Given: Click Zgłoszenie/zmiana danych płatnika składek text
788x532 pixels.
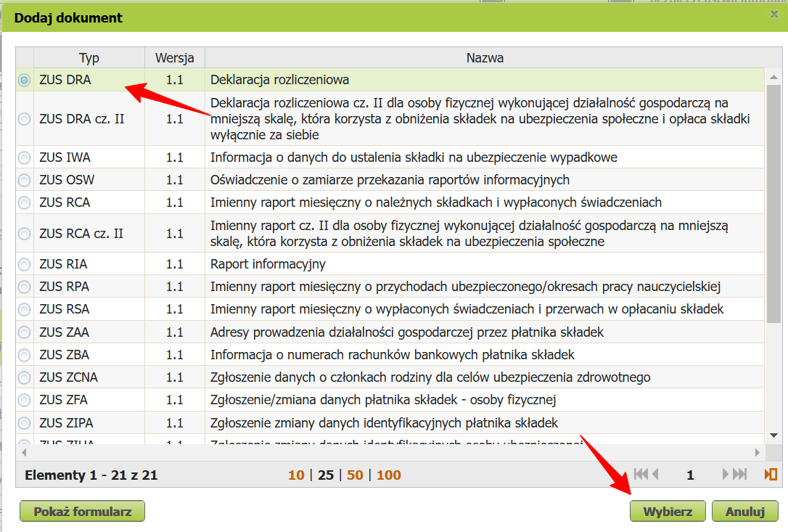Looking at the screenshot, I should click(x=383, y=400).
